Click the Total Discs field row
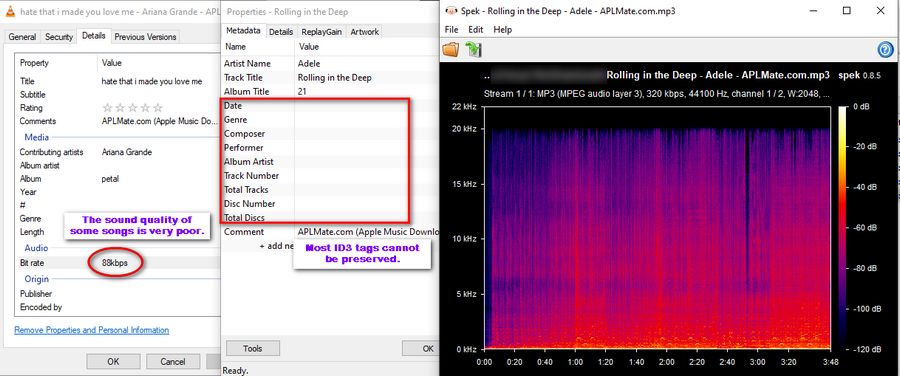The image size is (900, 376). [331, 218]
